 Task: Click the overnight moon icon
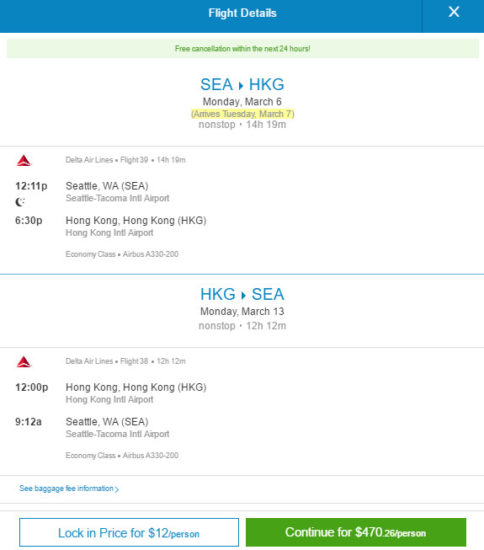tap(20, 202)
